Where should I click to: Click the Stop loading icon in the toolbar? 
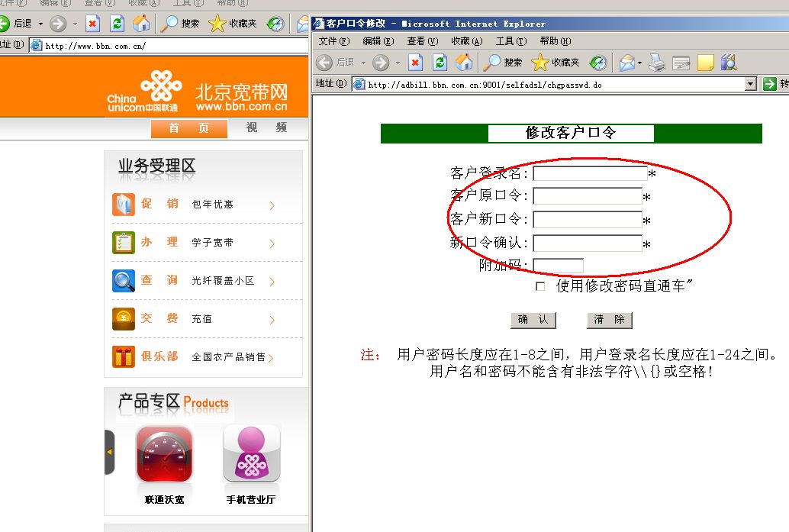415,63
